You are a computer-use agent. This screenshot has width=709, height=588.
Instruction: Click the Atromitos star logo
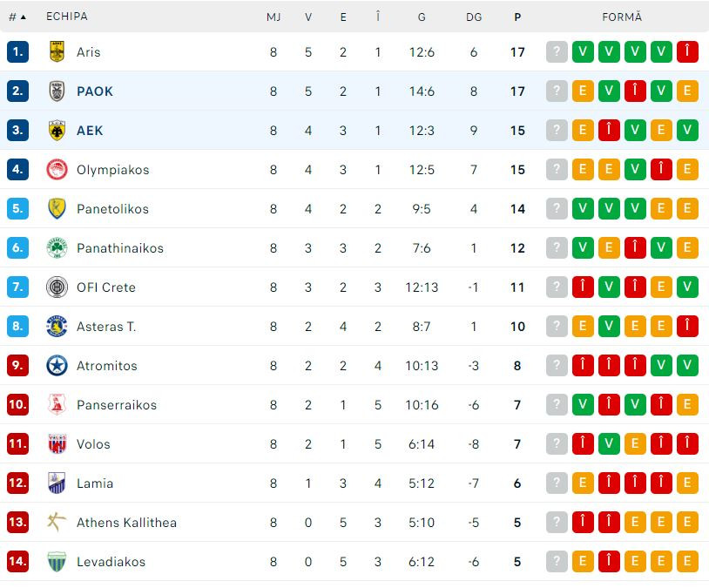(x=57, y=366)
